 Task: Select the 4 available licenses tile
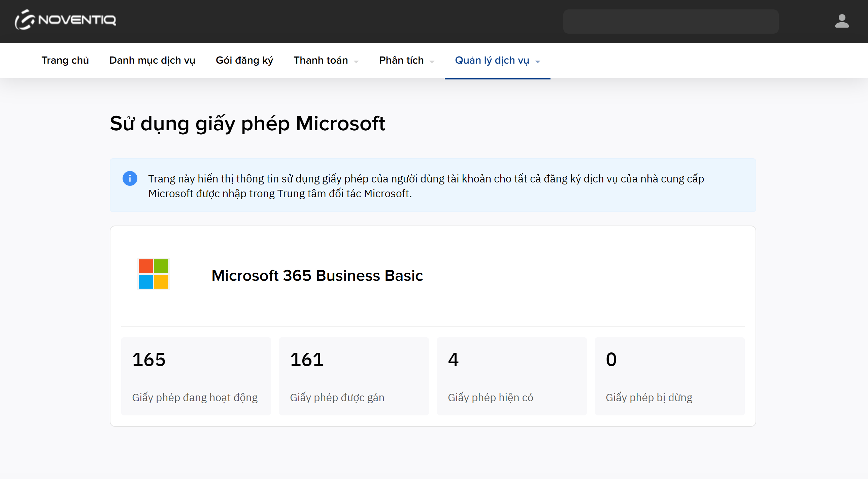511,376
